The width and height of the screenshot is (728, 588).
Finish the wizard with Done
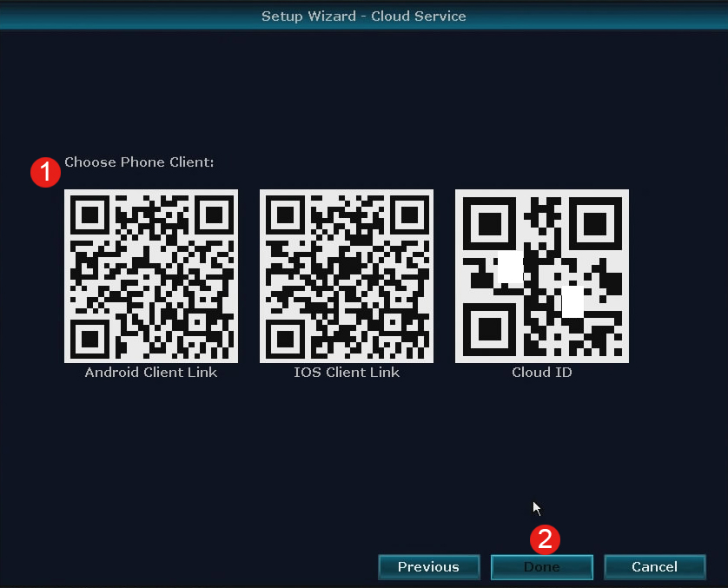(x=542, y=566)
